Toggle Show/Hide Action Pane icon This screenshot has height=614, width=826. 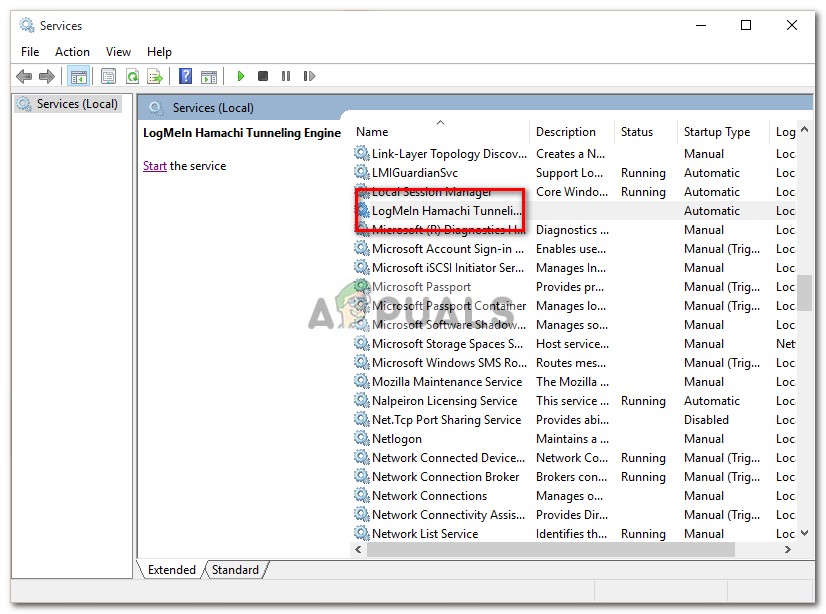(x=209, y=77)
